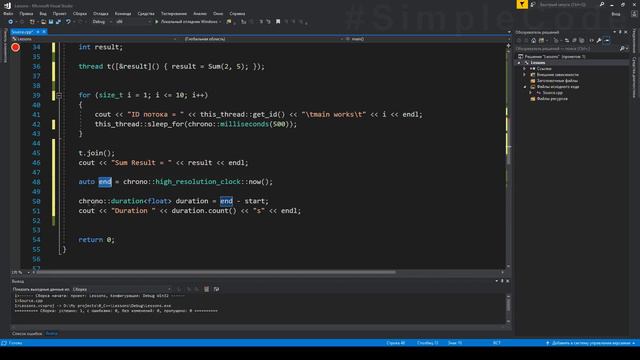Close the Source.cpp tab

coord(44,31)
